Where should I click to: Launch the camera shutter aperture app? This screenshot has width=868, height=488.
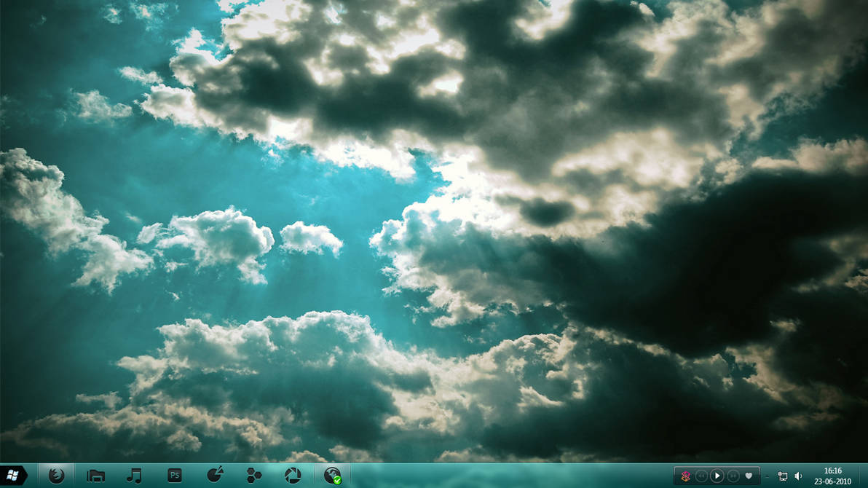(x=292, y=476)
